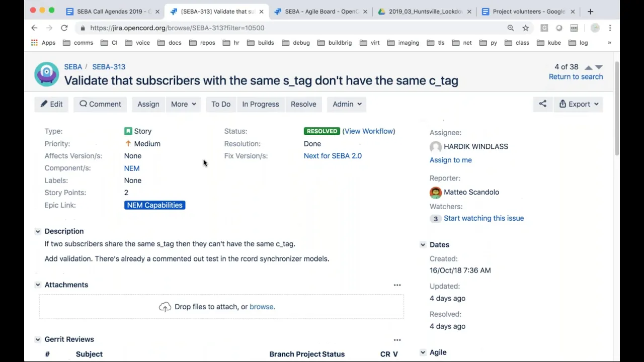Open the SEBA-313 breadcrumb link
644x362 pixels.
point(109,67)
